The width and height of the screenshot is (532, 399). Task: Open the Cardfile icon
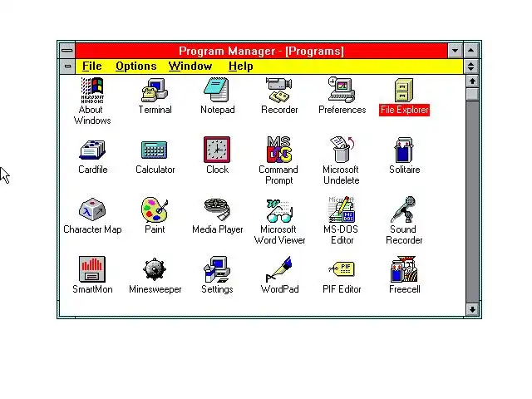click(92, 150)
